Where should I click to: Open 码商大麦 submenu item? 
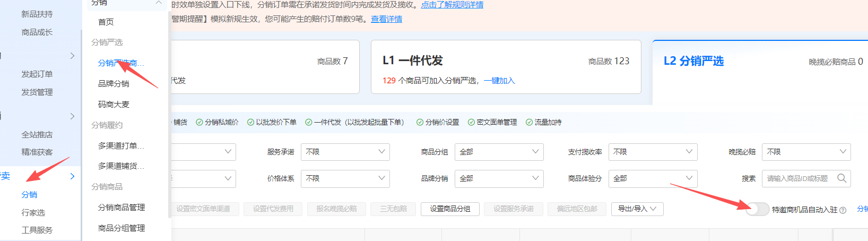[x=114, y=105]
